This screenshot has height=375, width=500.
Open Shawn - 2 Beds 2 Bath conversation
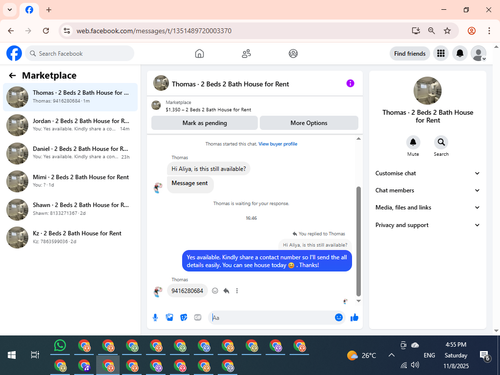(x=70, y=209)
